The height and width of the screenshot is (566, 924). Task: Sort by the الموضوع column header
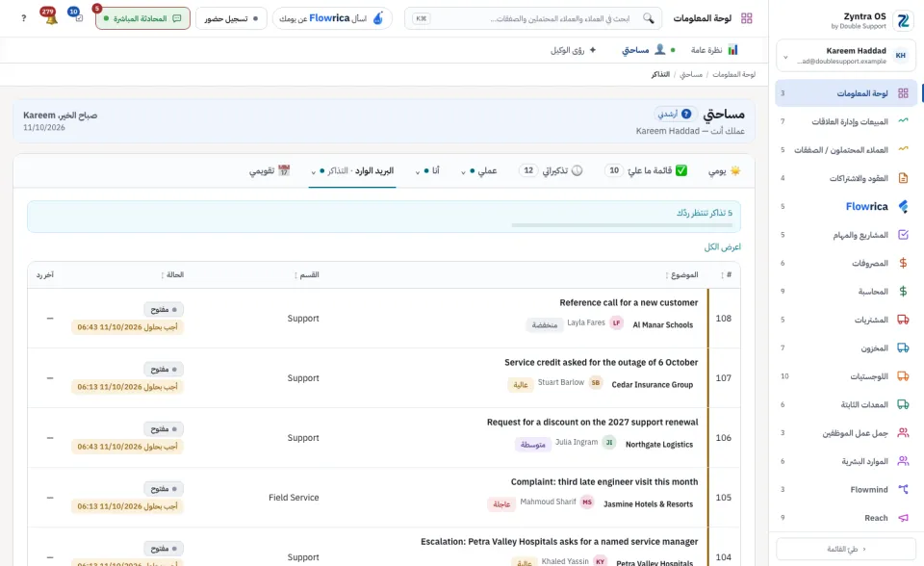point(682,274)
